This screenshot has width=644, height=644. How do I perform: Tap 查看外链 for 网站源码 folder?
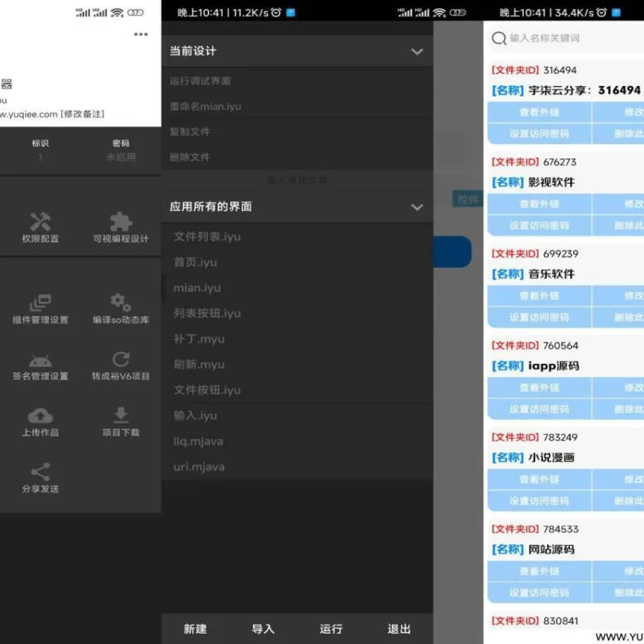[x=539, y=572]
